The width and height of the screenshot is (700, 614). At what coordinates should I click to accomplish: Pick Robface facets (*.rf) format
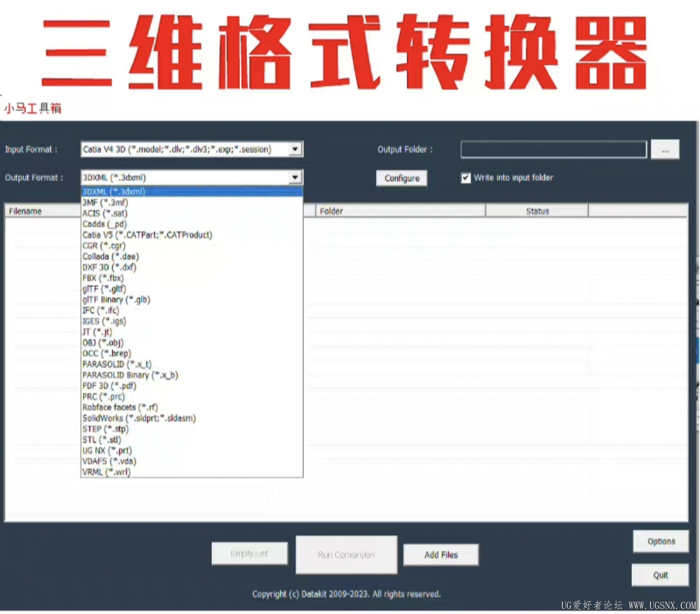tap(191, 407)
